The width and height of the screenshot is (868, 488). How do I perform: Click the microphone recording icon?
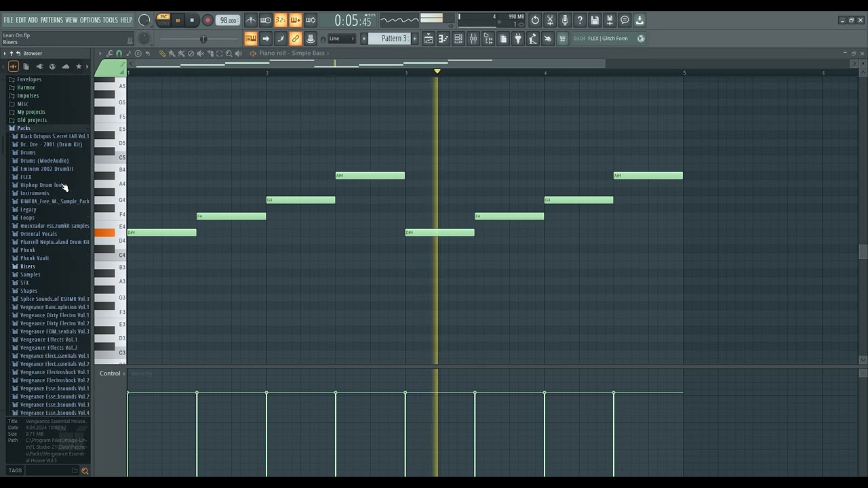coord(565,20)
